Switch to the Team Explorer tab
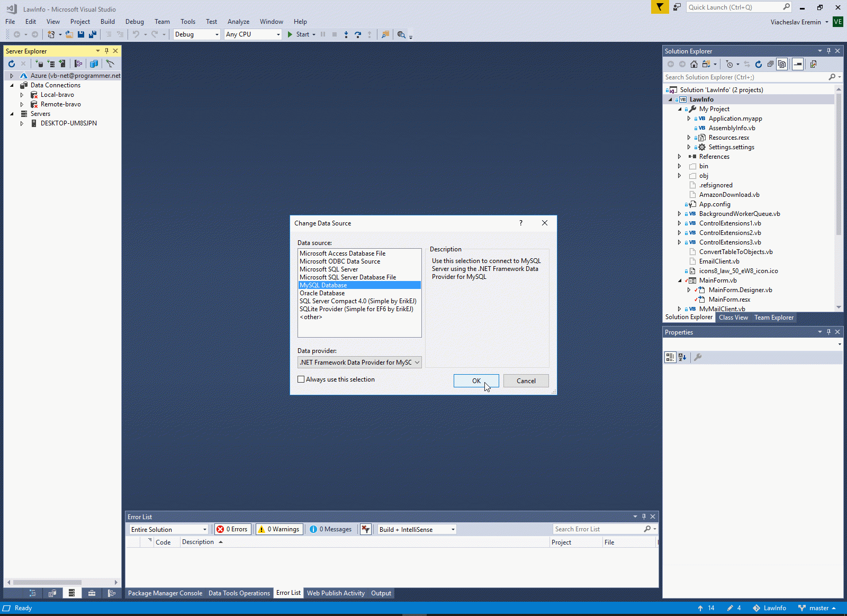 coord(774,318)
